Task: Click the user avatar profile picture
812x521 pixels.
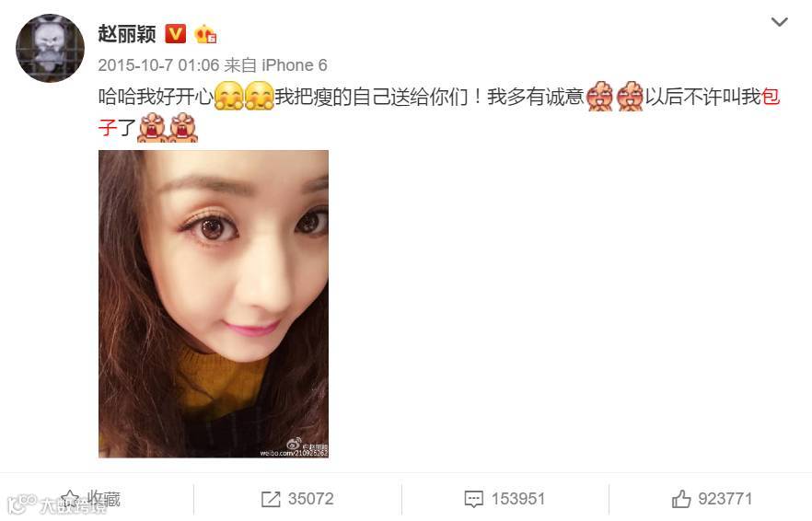Action: coord(50,48)
